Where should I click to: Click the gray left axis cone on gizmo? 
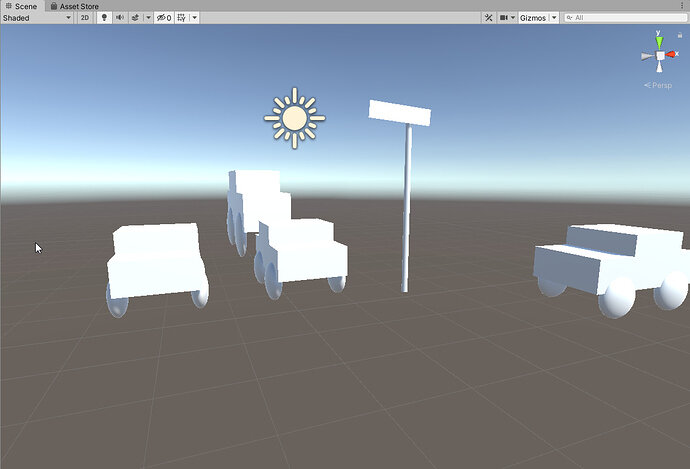[x=647, y=56]
